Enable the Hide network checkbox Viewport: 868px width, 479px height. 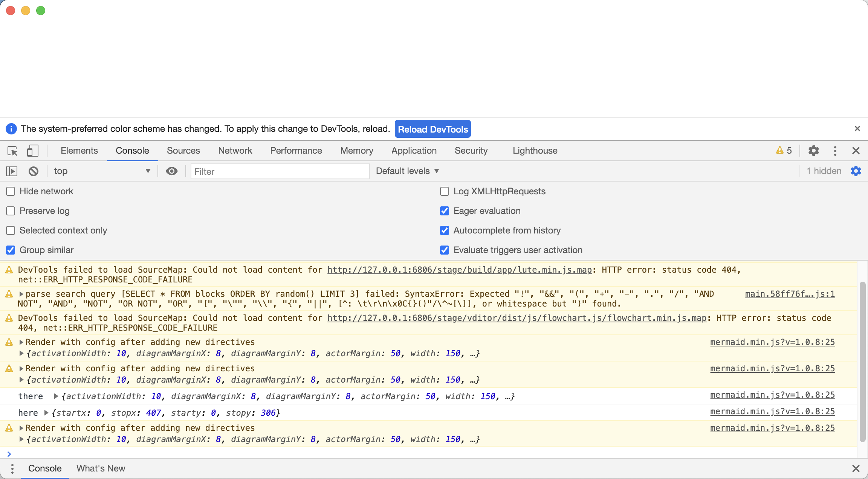click(x=11, y=191)
